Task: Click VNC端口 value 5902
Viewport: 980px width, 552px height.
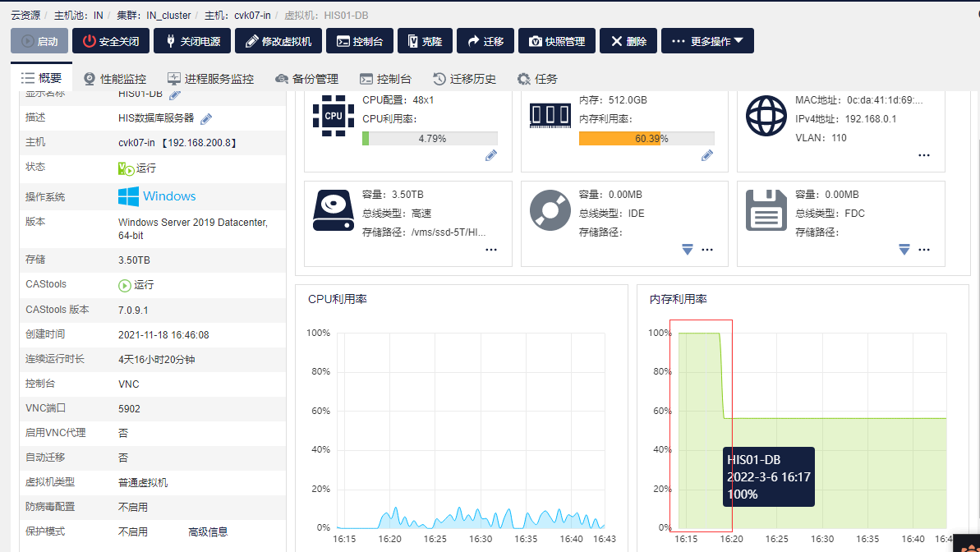Action: click(129, 409)
